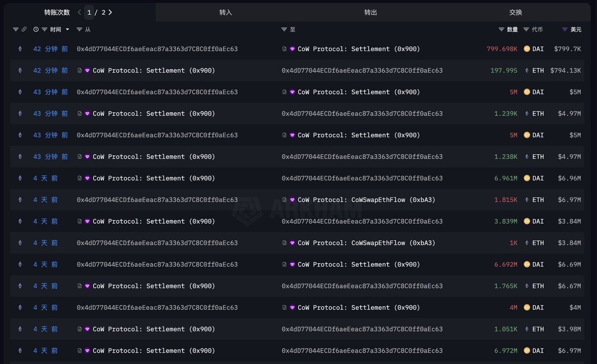Open the filter icon beside the link icon
This screenshot has width=597, height=364.
pyautogui.click(x=15, y=30)
